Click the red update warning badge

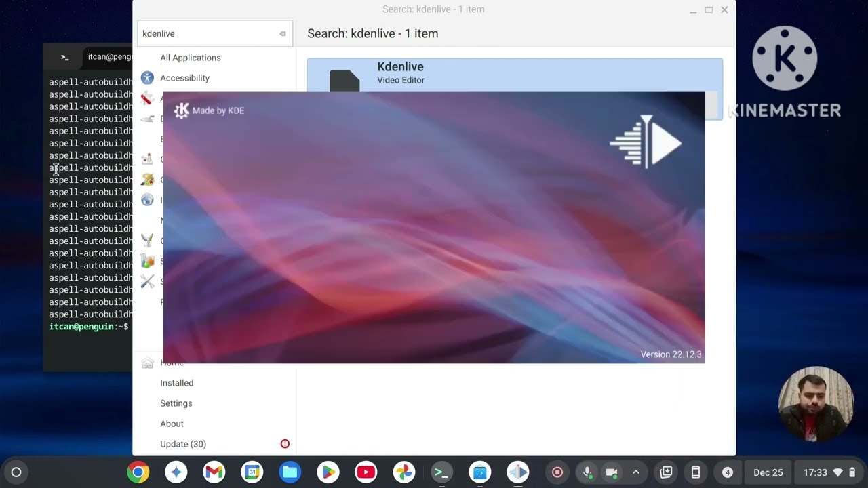click(285, 444)
